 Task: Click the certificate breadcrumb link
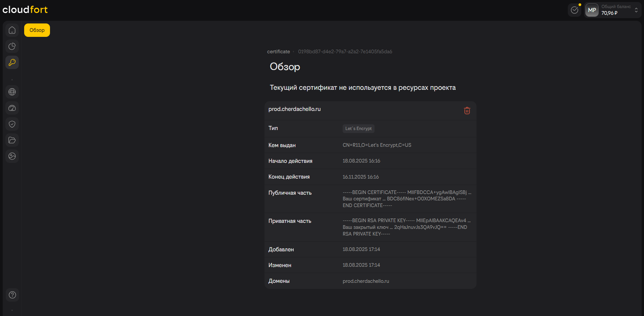coord(278,52)
